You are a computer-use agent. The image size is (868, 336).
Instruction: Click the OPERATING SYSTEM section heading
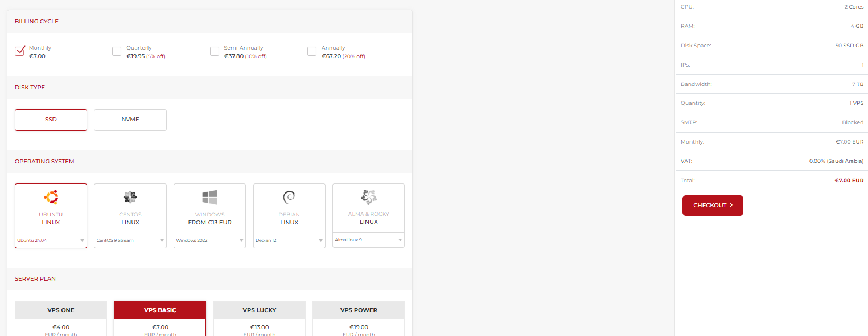(x=44, y=162)
